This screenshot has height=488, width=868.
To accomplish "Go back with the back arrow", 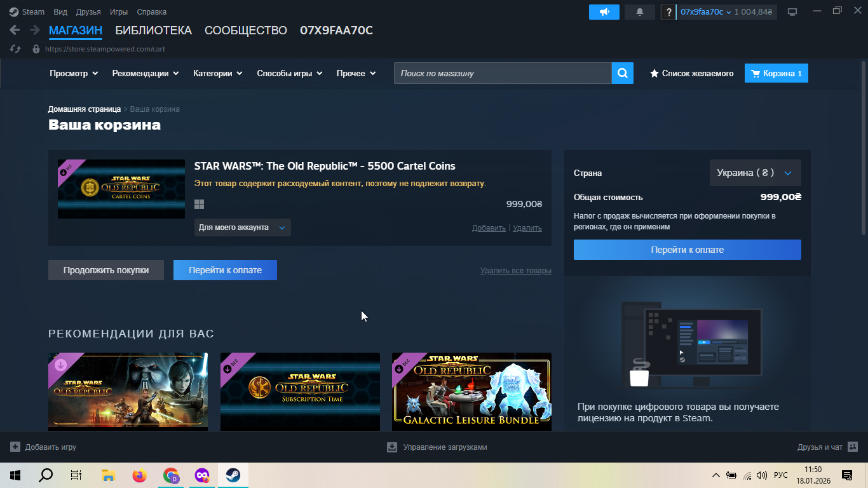I will coord(15,30).
